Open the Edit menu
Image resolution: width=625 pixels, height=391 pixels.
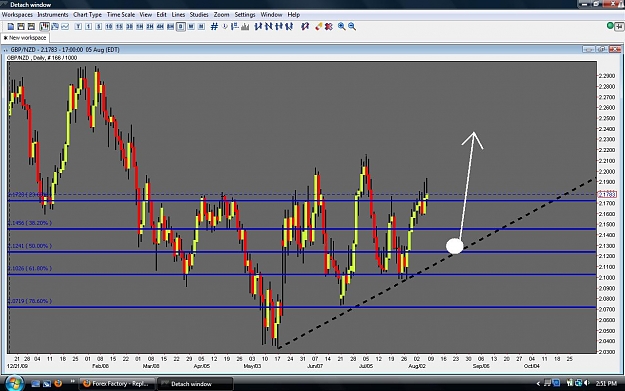pyautogui.click(x=161, y=15)
